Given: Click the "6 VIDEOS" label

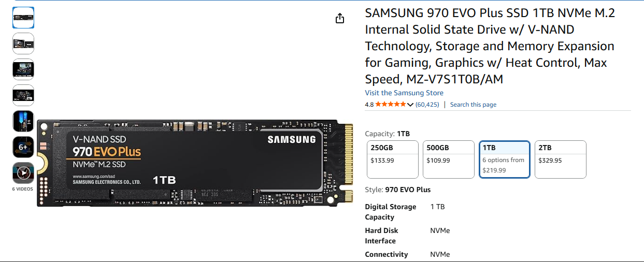Looking at the screenshot, I should [23, 189].
